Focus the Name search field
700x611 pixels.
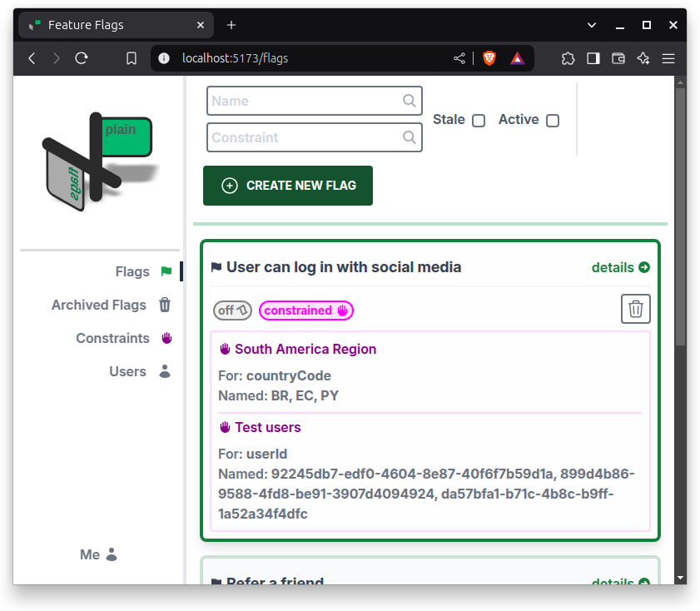(x=315, y=101)
